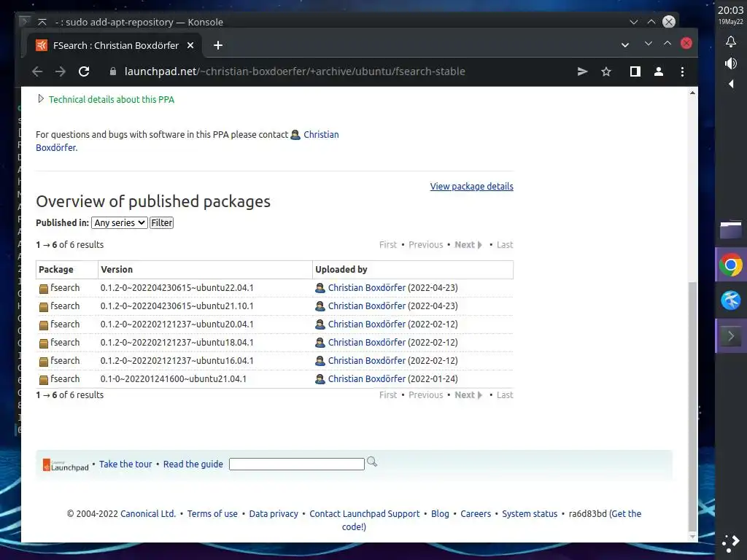Viewport: 747px width, 560px height.
Task: Open notifications bell in side panel
Action: (x=731, y=42)
